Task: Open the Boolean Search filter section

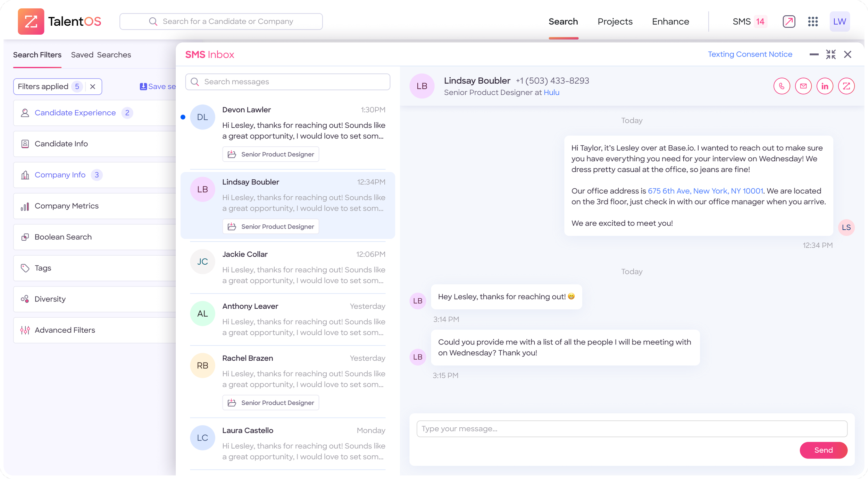Action: 63,237
